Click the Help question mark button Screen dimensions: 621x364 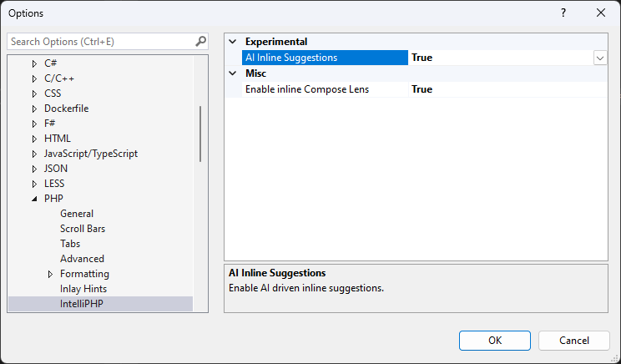tap(563, 13)
